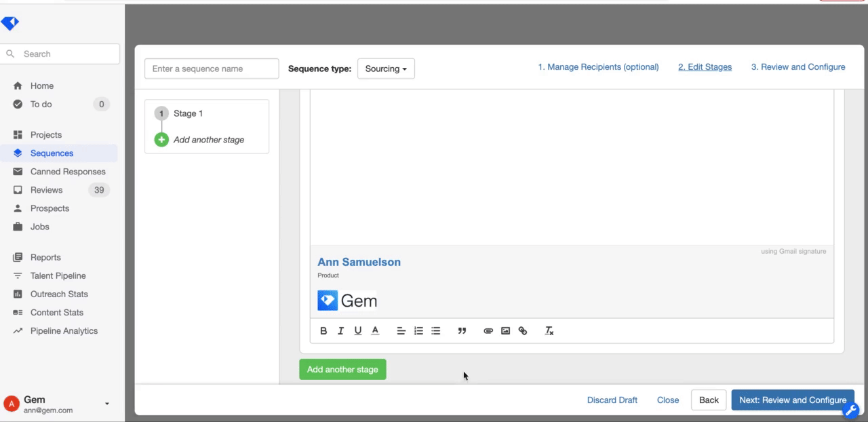Click the green plus stage icon

[x=161, y=140]
